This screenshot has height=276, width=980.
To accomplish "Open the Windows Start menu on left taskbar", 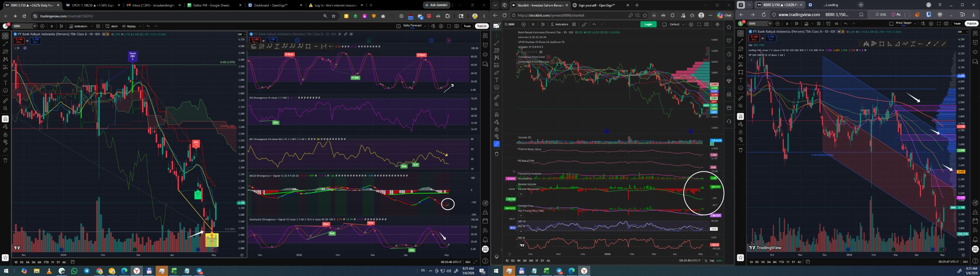I will point(5,271).
